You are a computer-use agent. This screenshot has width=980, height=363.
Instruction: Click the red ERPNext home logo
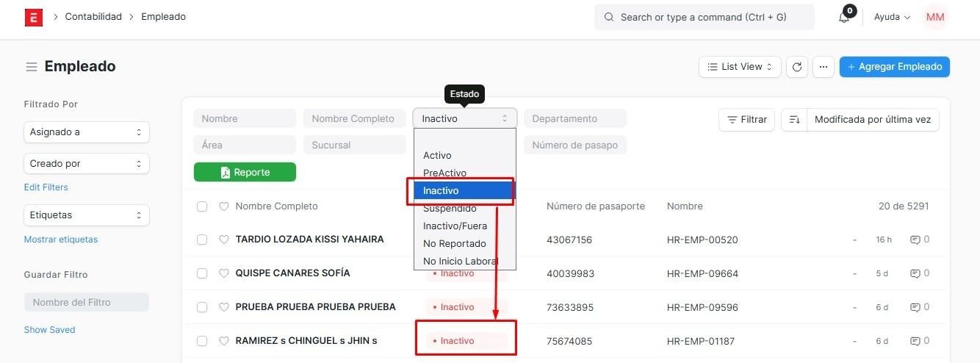[34, 17]
